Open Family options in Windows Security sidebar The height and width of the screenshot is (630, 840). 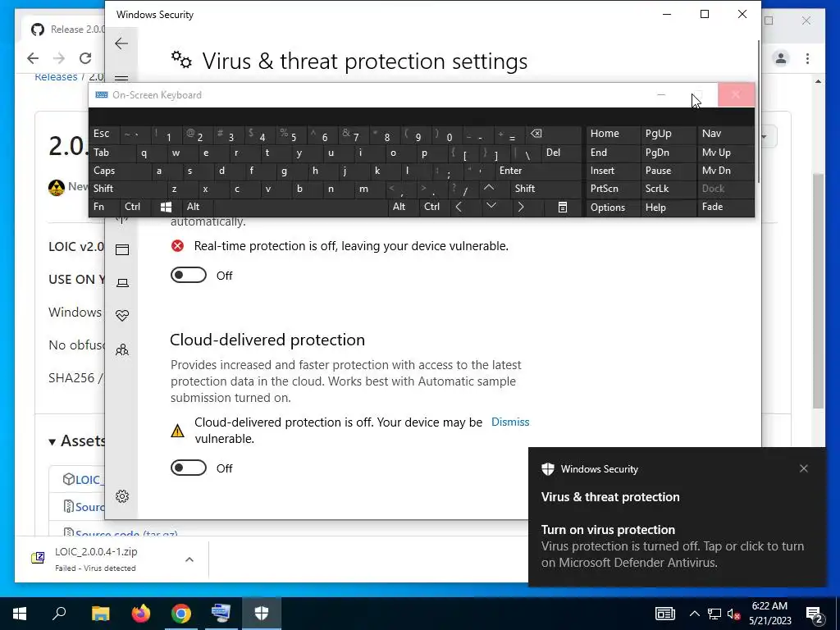point(122,350)
